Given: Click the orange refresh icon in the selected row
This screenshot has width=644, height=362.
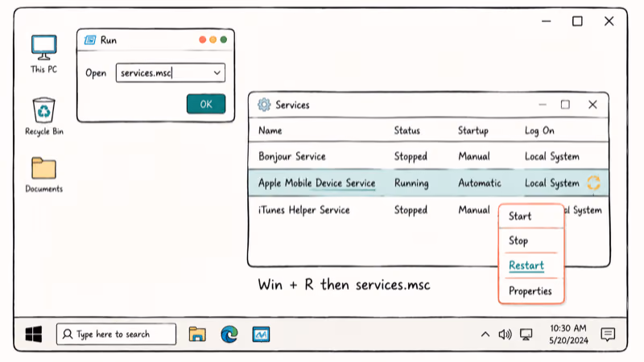Looking at the screenshot, I should 593,183.
